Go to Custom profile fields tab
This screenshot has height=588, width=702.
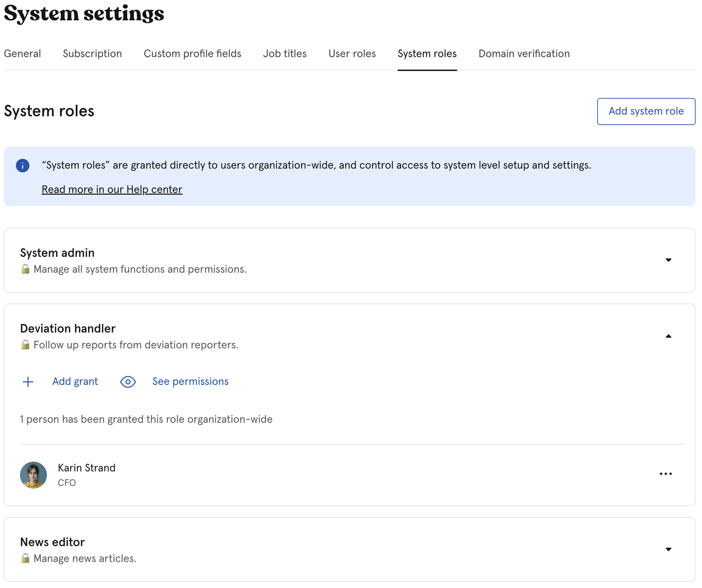(193, 54)
